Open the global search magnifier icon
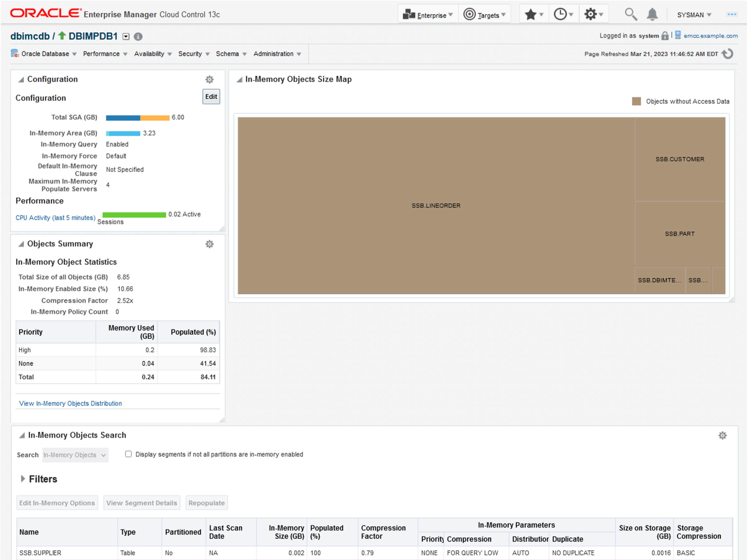747x560 pixels. [631, 14]
